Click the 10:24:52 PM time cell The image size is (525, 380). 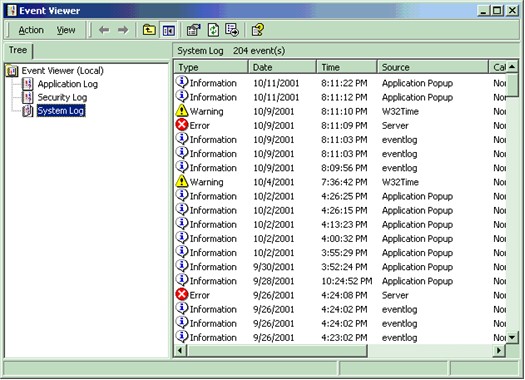[347, 281]
